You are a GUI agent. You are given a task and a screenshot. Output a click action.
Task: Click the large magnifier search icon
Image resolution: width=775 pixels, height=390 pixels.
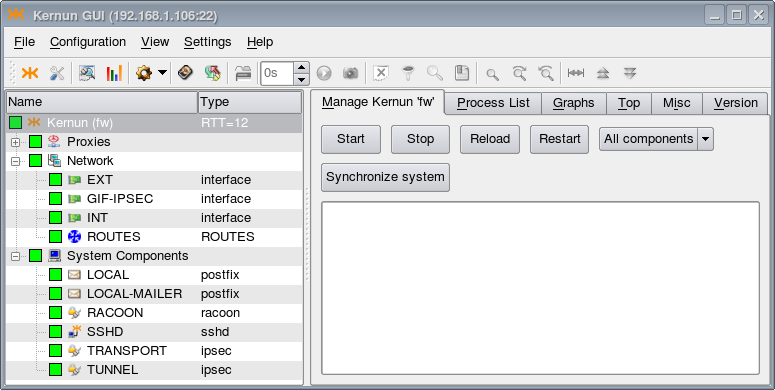tap(435, 73)
